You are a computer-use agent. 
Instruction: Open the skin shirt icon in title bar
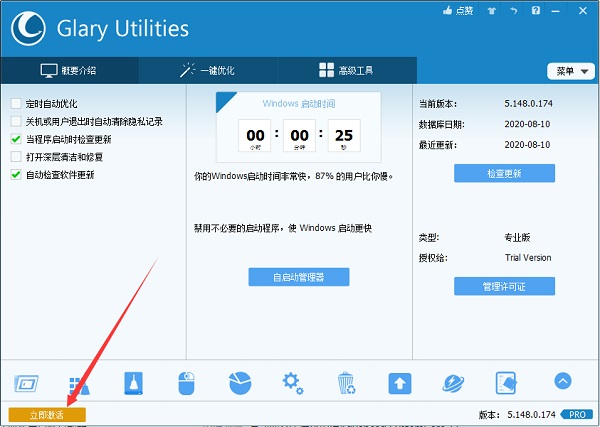492,11
